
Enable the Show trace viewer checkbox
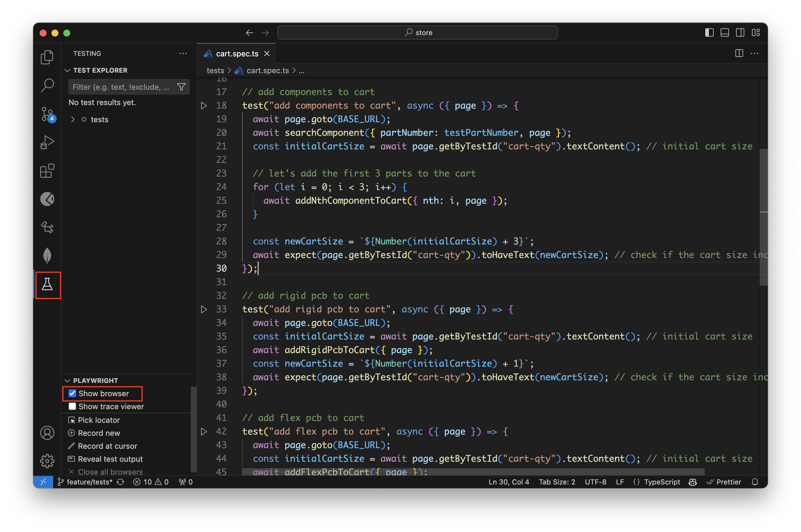(72, 406)
